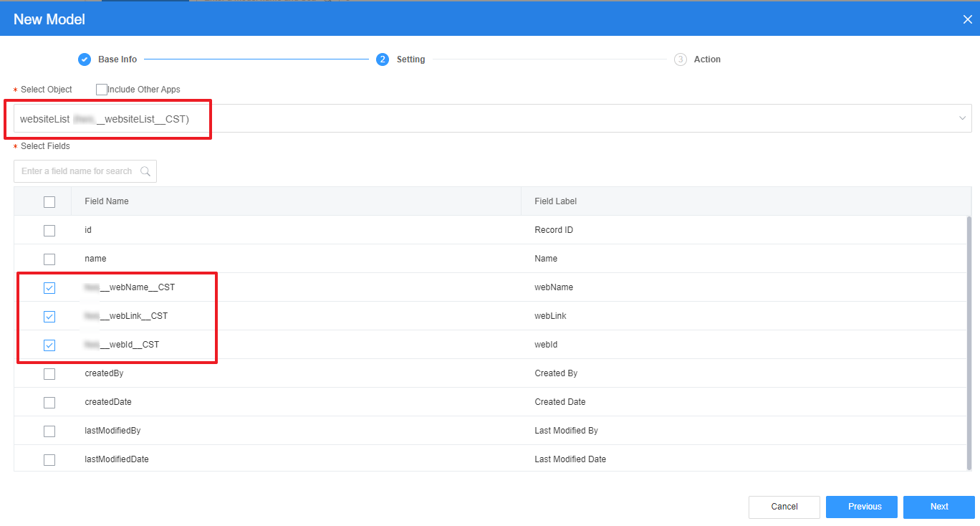Click the Last Modified By label cell

[x=566, y=431]
